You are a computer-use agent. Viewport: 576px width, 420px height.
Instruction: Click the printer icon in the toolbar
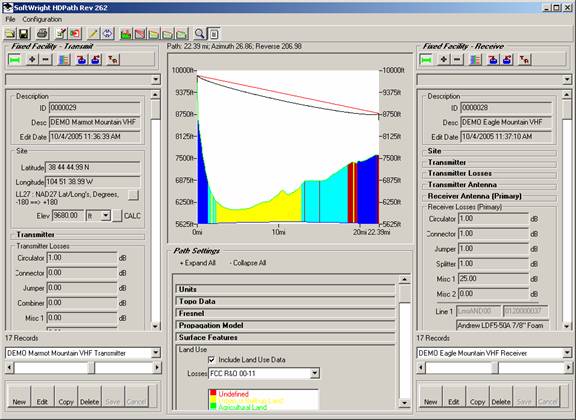click(x=42, y=34)
